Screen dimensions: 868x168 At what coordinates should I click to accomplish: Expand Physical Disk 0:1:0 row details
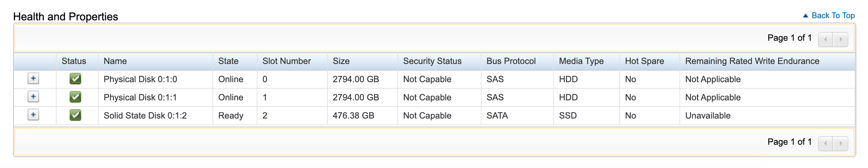coord(33,79)
